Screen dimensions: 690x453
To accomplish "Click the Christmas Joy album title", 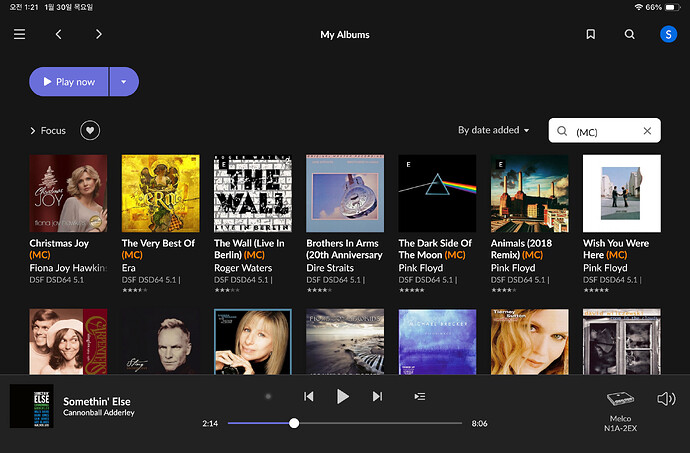I will coord(59,249).
